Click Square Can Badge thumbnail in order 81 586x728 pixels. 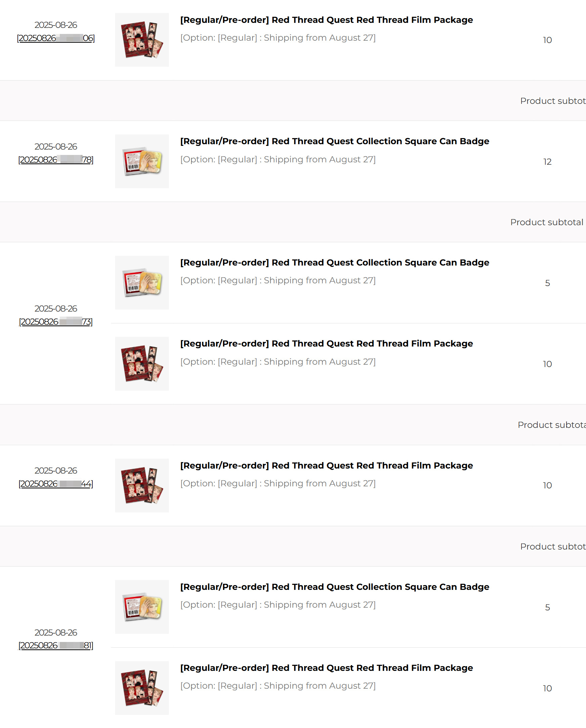click(142, 607)
